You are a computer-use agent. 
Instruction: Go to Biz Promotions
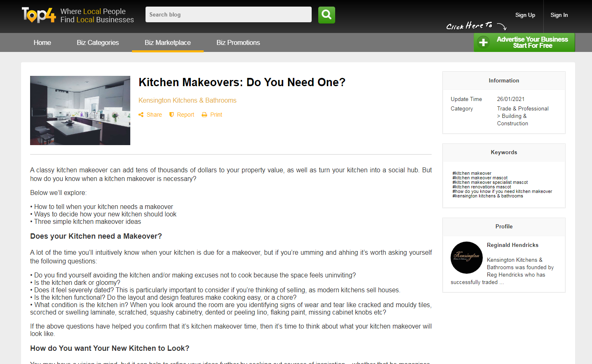tap(238, 42)
